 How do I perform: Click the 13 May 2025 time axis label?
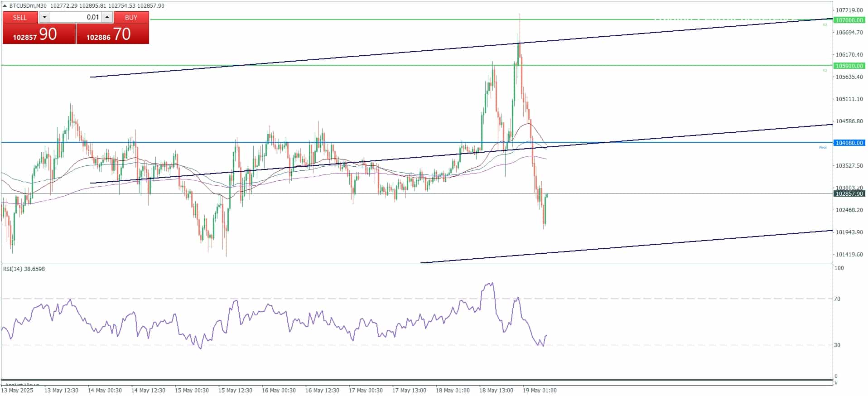17,390
